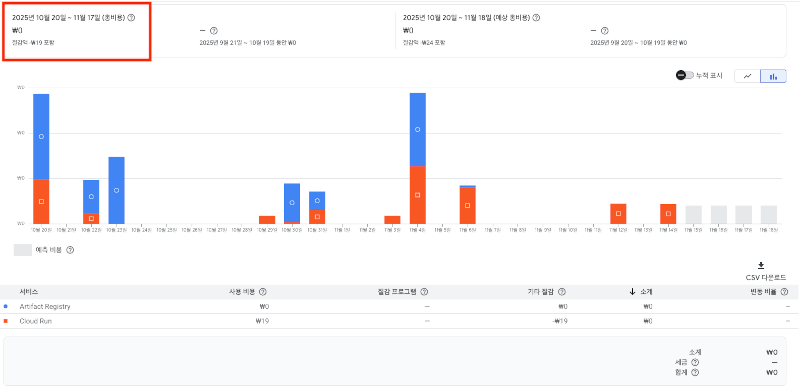This screenshot has width=800, height=390.
Task: Click help icon beside 11월 17일 총비용 title
Action: point(131,18)
